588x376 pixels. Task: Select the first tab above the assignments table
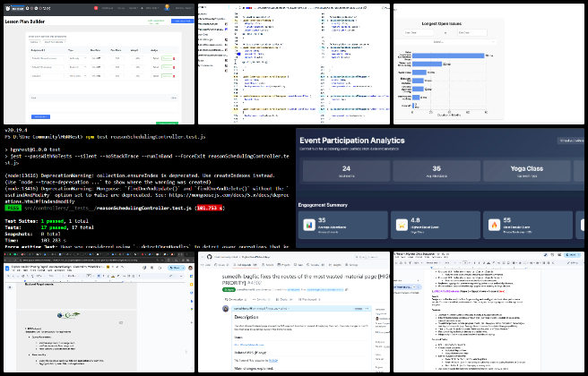36,40
